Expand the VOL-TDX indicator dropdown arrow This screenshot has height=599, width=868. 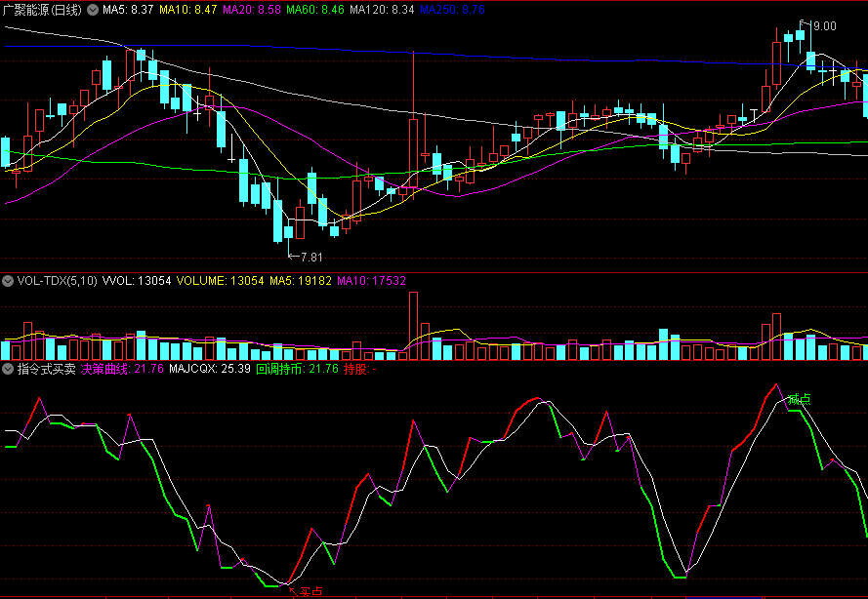[x=8, y=281]
